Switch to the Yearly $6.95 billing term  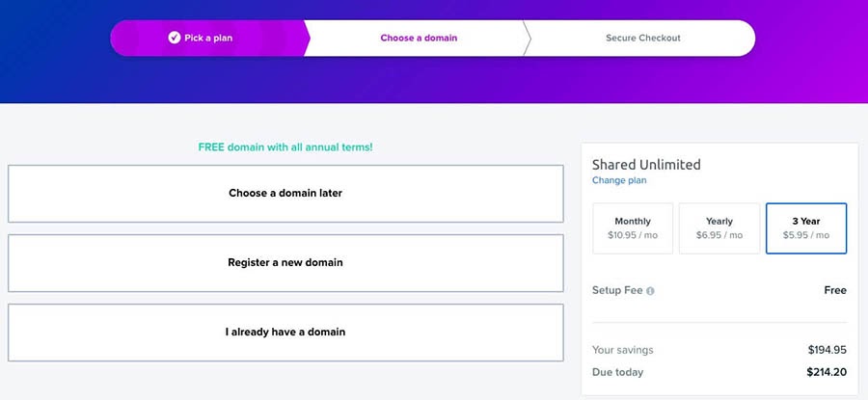719,228
